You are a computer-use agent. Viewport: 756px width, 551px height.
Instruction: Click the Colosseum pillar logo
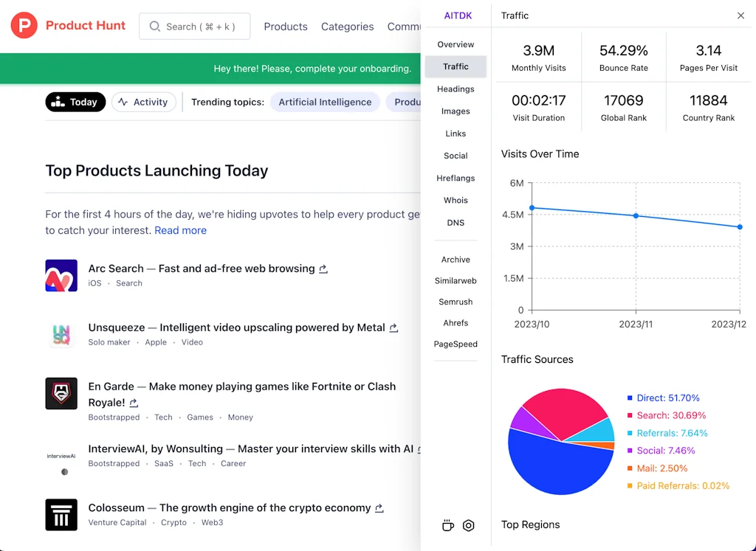61,515
